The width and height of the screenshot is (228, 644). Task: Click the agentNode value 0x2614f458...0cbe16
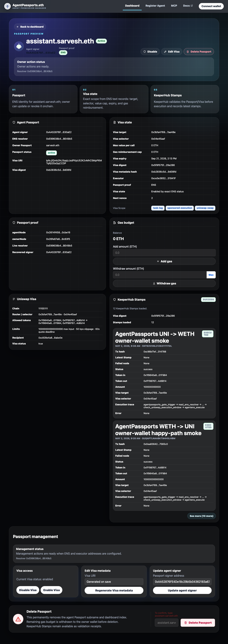tap(58, 232)
